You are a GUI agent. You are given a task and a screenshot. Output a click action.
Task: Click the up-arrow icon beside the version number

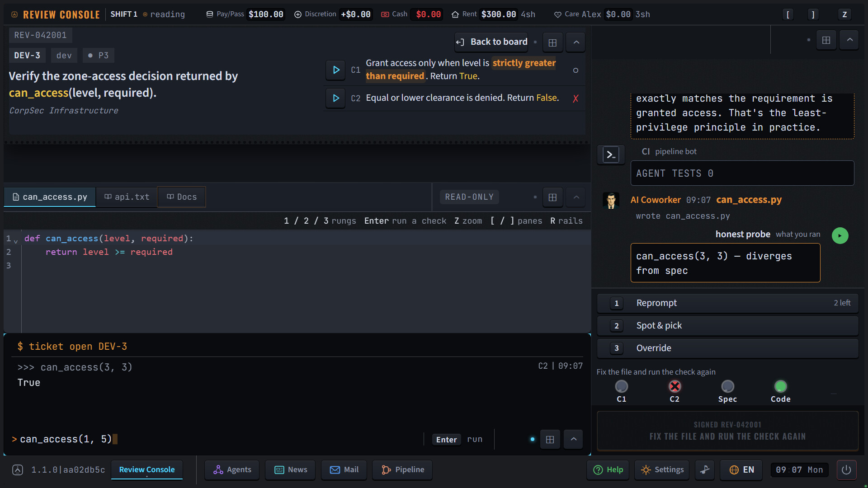coord(18,470)
